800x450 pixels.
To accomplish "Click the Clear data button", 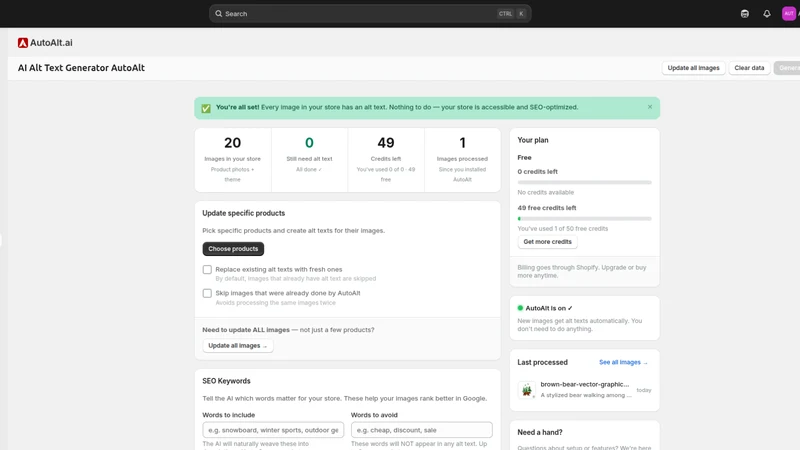I will 749,68.
